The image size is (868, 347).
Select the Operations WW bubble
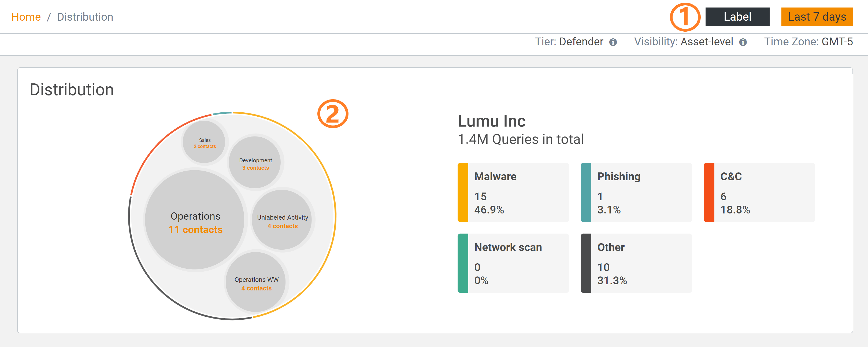pos(256,283)
